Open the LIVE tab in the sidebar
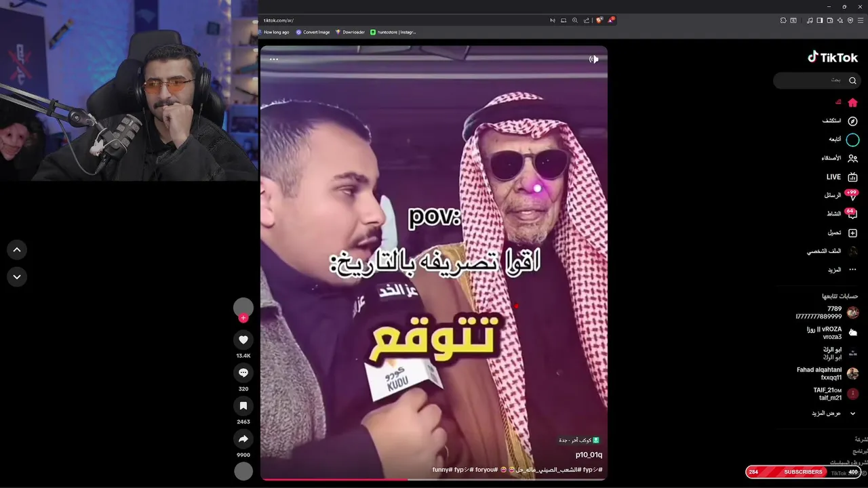This screenshot has width=868, height=488. pos(842,177)
